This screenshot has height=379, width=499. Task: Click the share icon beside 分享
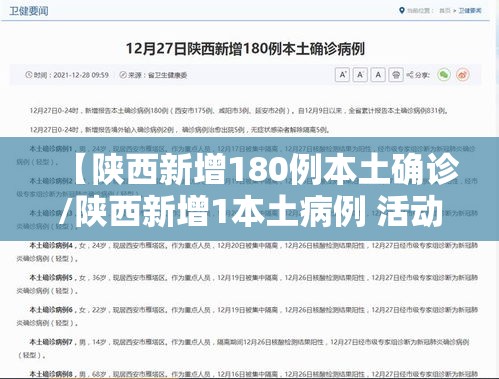410,75
